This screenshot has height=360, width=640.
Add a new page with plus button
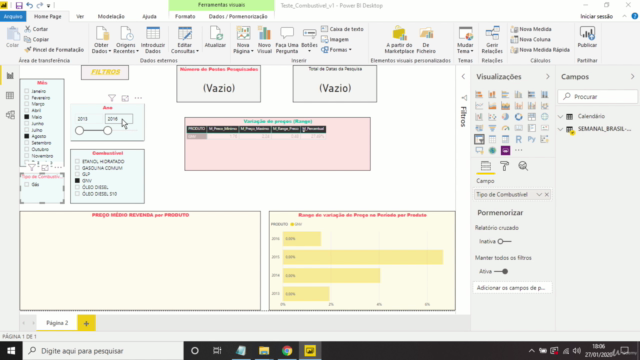86,323
